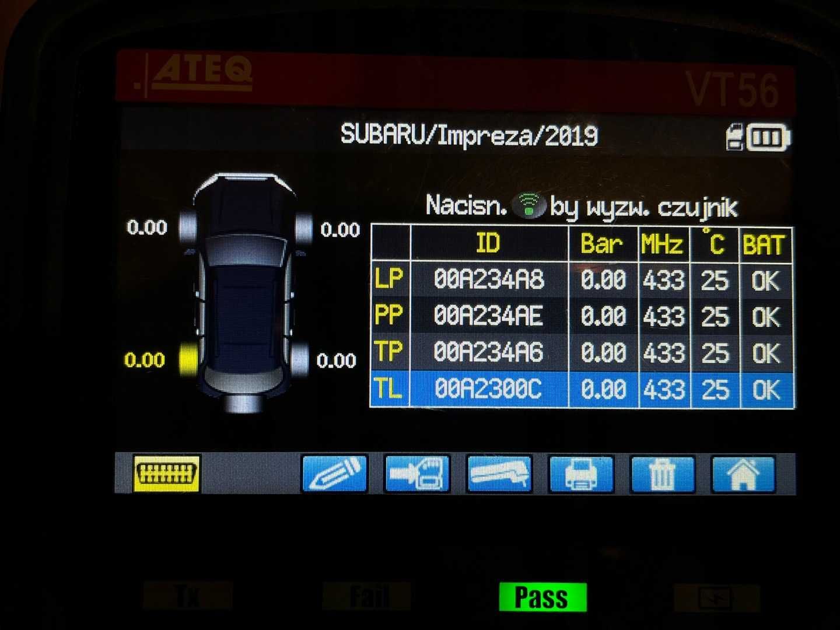Select the highlighted TL sensor row
This screenshot has height=630, width=840.
[582, 389]
